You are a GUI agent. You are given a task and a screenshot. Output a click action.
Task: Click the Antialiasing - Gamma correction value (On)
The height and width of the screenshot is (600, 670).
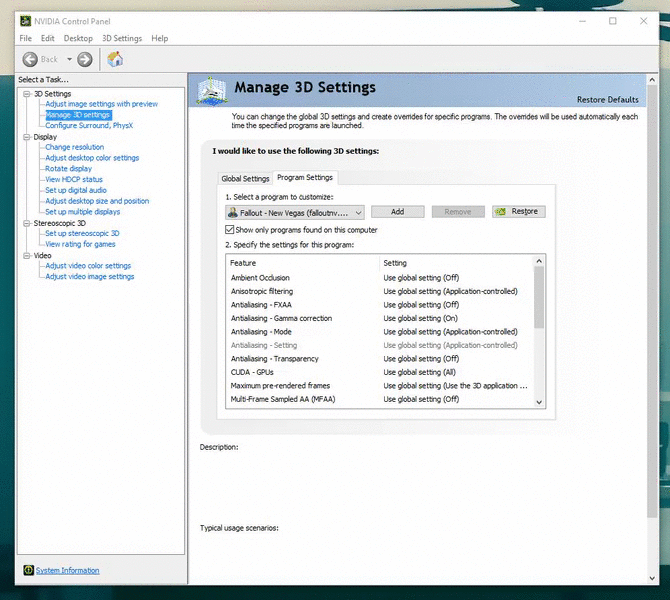(420, 318)
